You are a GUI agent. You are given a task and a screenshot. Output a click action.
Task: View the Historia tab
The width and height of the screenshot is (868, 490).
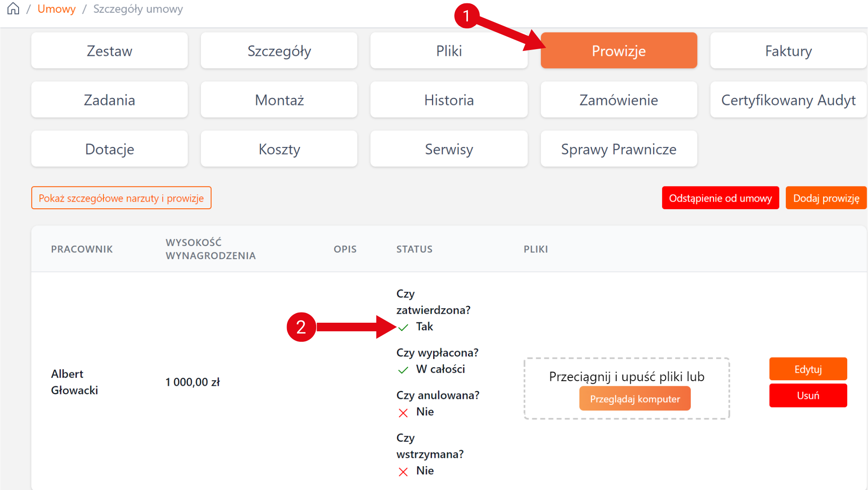[x=449, y=100]
